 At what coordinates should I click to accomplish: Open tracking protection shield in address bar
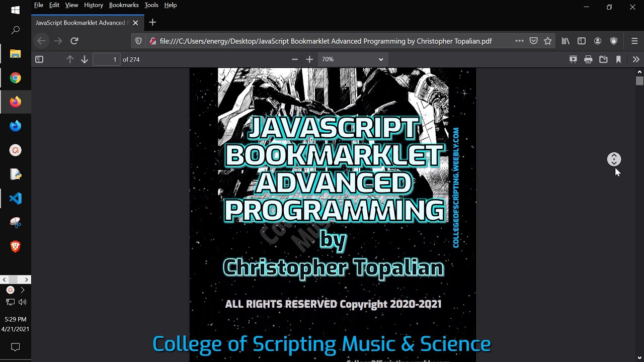138,41
